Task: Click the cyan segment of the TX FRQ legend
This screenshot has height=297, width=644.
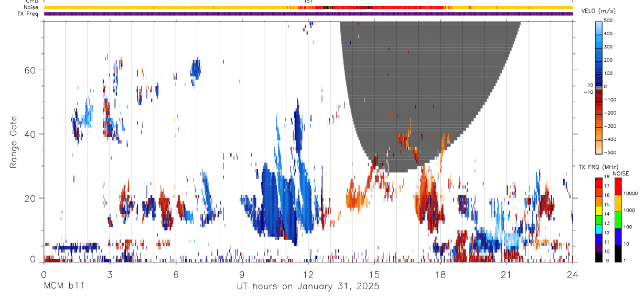Action: tap(599, 229)
